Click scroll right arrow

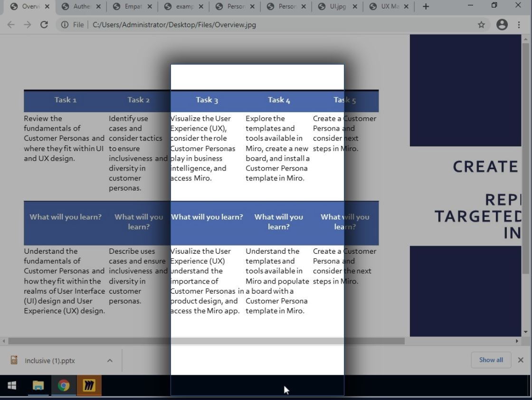pyautogui.click(x=517, y=341)
